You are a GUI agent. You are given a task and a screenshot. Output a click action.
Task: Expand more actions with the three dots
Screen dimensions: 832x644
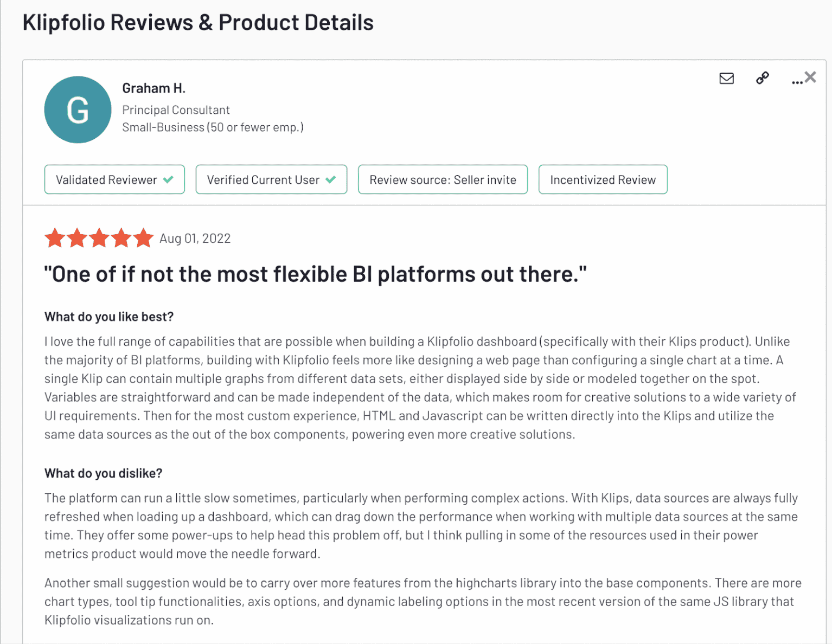(796, 81)
